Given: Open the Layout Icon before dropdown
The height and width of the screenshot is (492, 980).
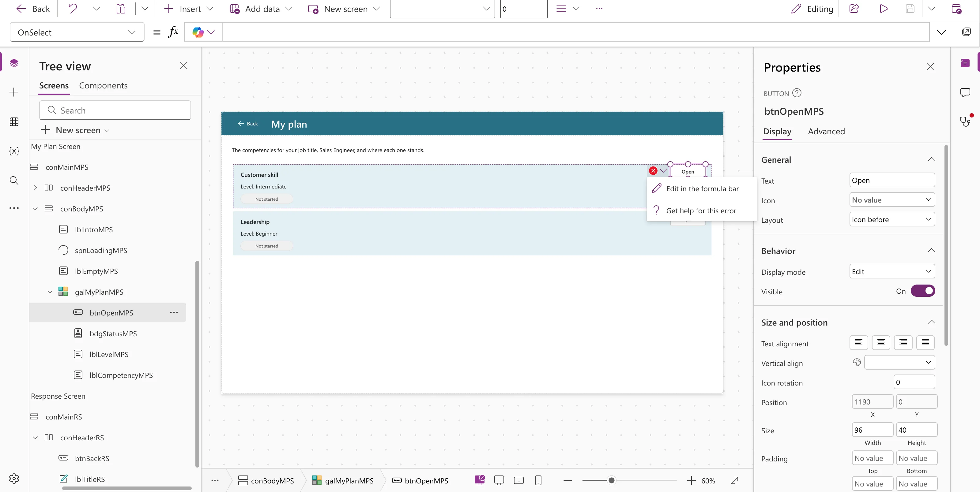Looking at the screenshot, I should coord(892,219).
